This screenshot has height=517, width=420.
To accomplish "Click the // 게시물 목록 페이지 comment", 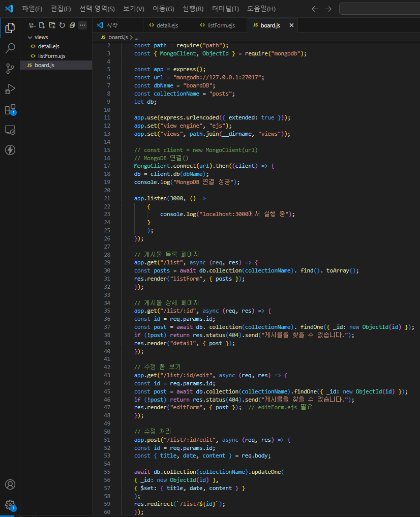I will point(166,255).
